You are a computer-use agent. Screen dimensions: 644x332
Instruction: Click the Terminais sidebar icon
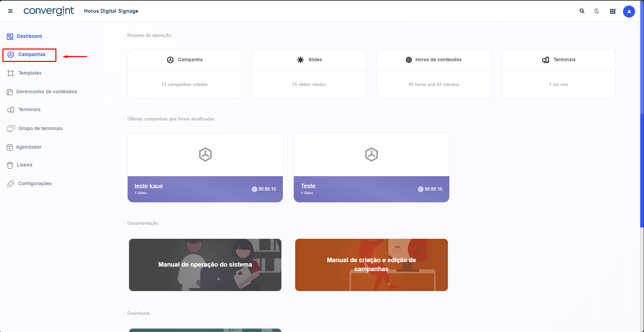pyautogui.click(x=11, y=110)
